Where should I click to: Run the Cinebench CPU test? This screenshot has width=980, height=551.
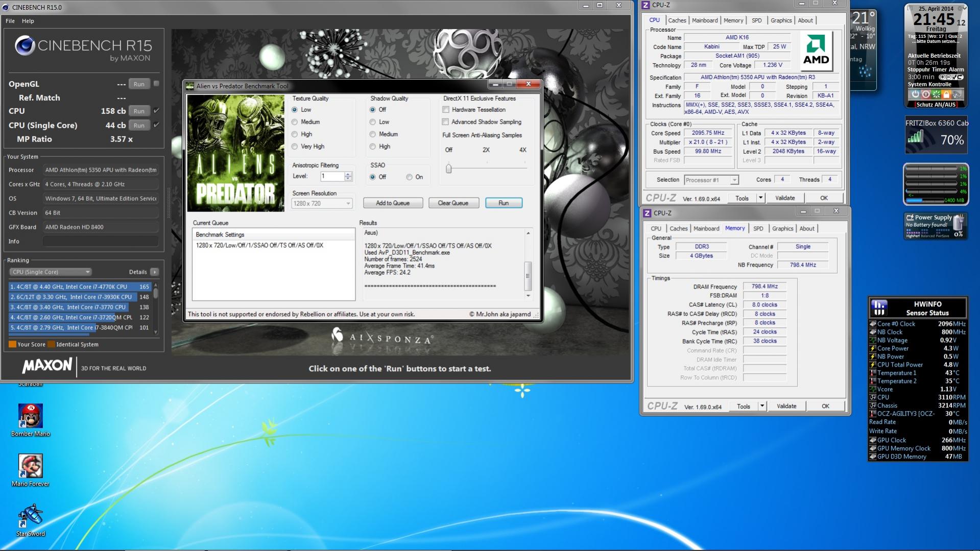click(x=139, y=111)
